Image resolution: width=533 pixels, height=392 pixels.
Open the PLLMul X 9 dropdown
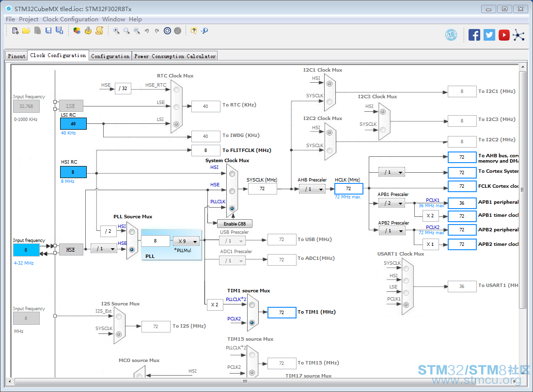click(x=186, y=241)
